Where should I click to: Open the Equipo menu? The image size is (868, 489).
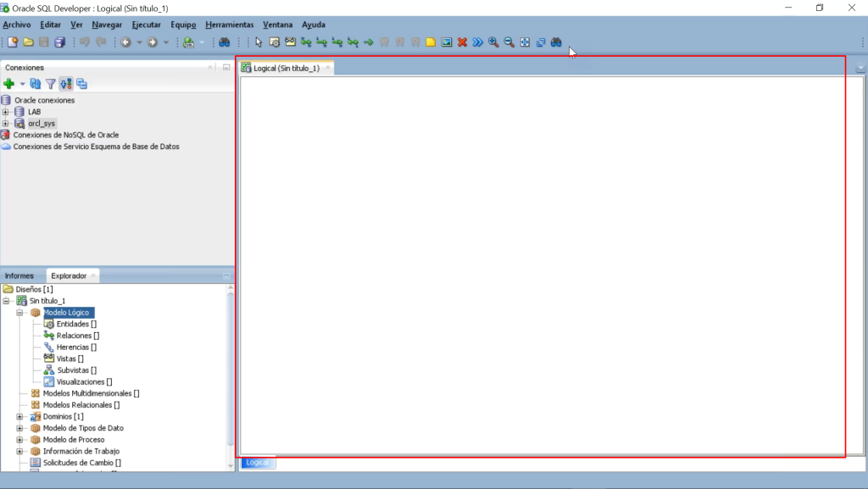pos(183,25)
